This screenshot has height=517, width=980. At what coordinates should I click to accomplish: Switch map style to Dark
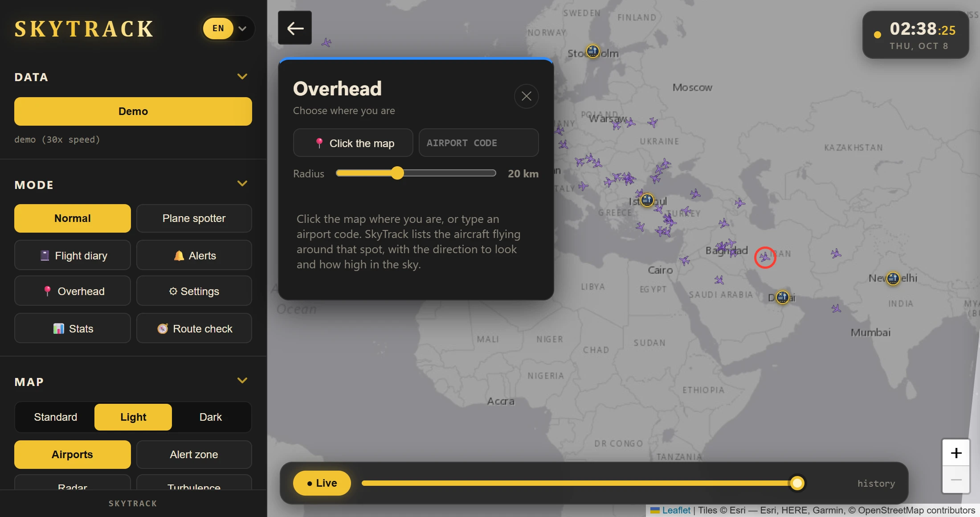tap(210, 417)
